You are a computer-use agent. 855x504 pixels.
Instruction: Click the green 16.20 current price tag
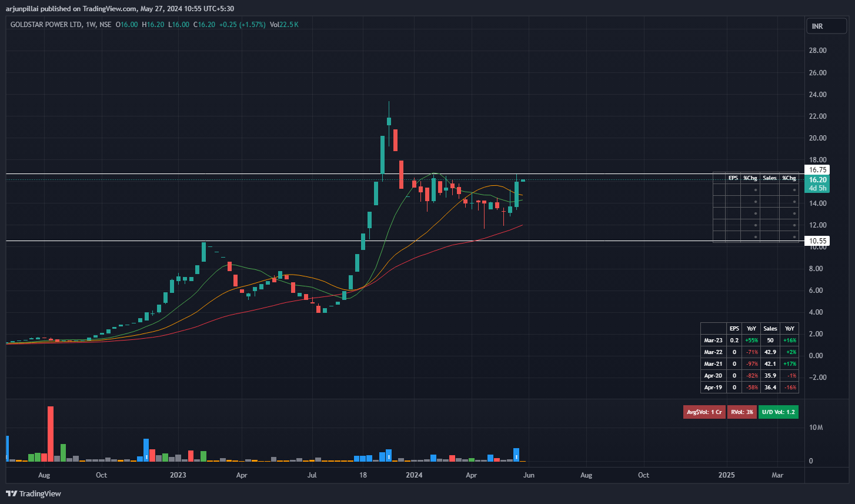click(817, 180)
